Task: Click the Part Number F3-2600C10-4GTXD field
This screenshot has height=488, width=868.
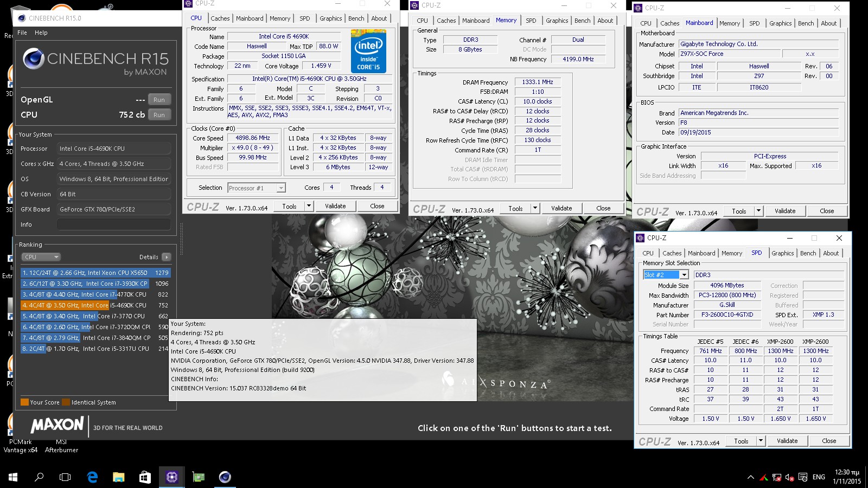Action: point(727,314)
